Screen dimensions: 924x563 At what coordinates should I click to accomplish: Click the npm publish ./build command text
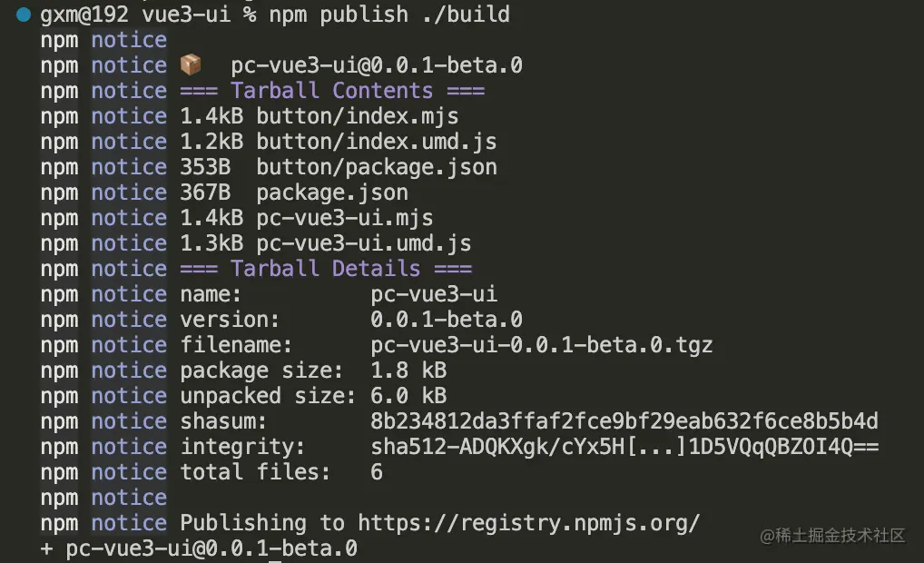(x=388, y=15)
